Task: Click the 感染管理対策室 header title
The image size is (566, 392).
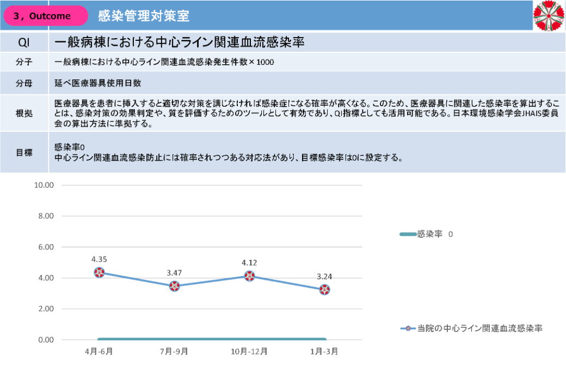Action: (144, 16)
